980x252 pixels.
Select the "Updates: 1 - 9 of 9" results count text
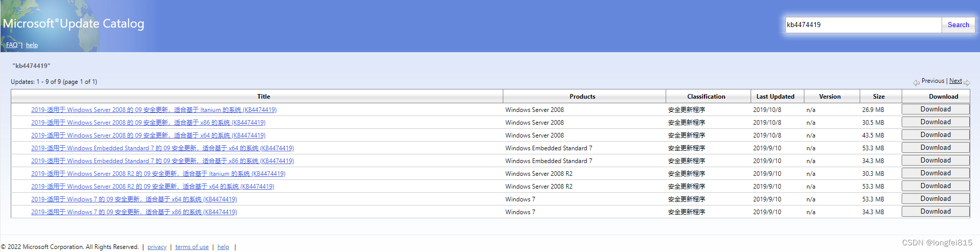54,82
